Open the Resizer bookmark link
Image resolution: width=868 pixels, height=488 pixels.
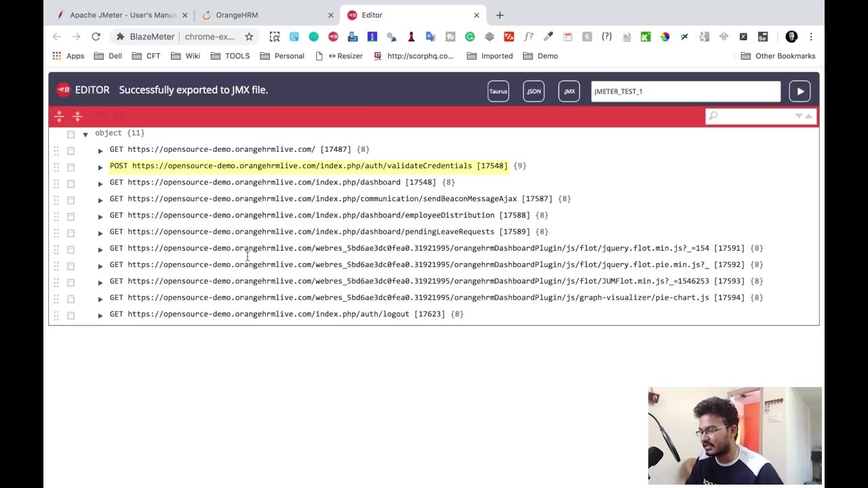(339, 56)
